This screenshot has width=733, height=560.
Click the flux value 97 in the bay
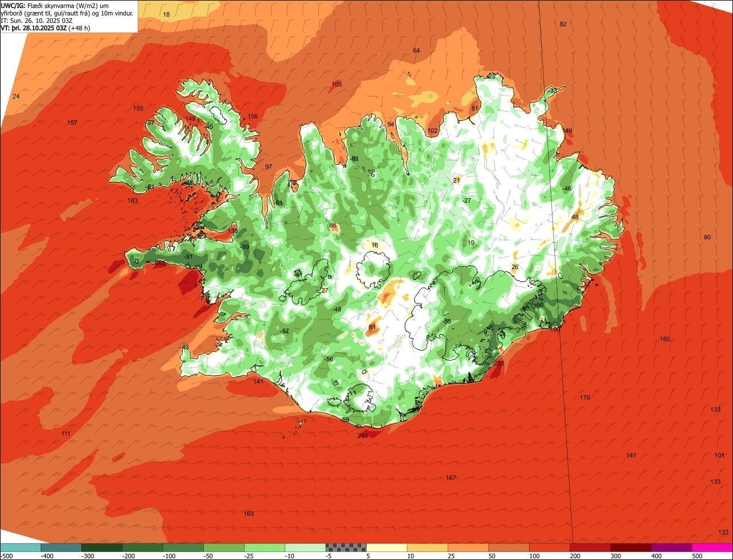click(269, 167)
